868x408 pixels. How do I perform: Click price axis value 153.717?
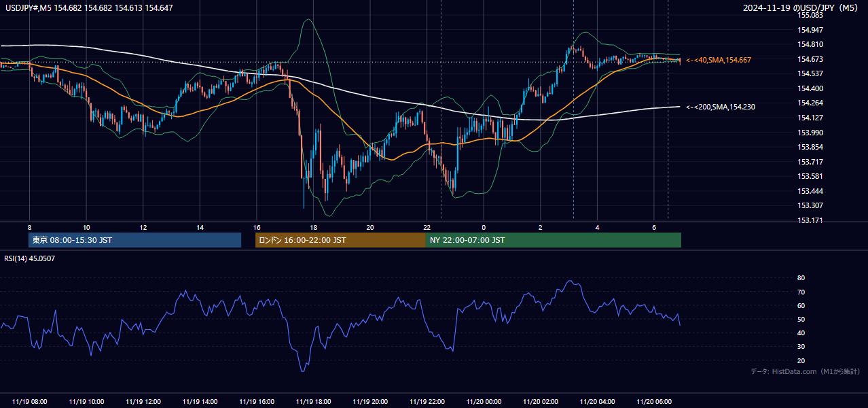click(x=810, y=162)
